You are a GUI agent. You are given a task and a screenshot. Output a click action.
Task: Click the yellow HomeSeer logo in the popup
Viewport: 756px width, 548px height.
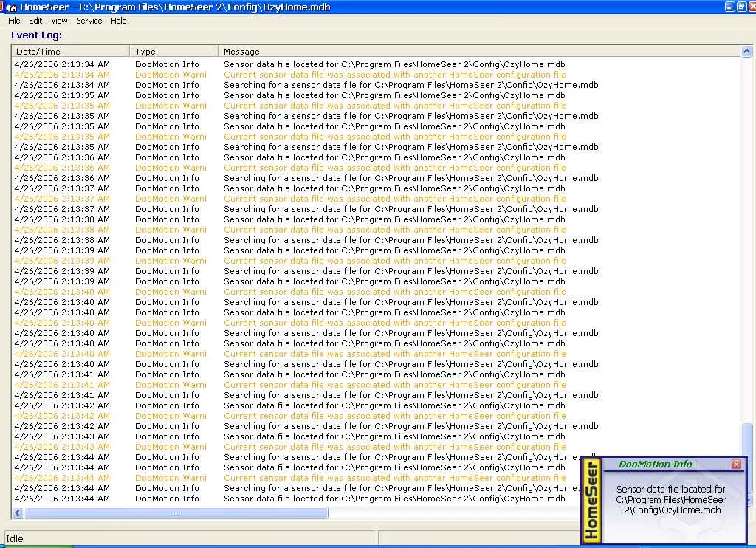tap(591, 500)
